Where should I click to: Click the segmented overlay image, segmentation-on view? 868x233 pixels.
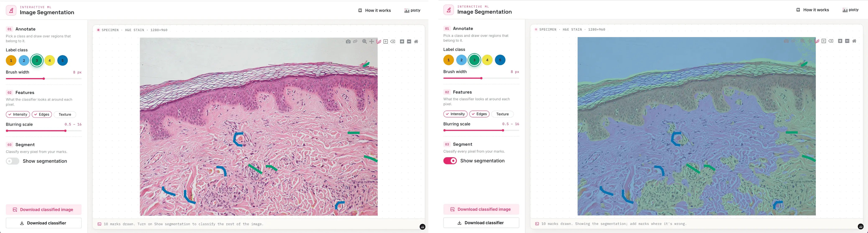pyautogui.click(x=696, y=126)
